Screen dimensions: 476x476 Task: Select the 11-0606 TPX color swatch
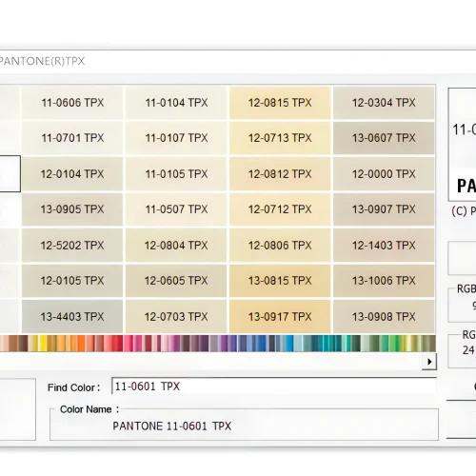point(72,103)
